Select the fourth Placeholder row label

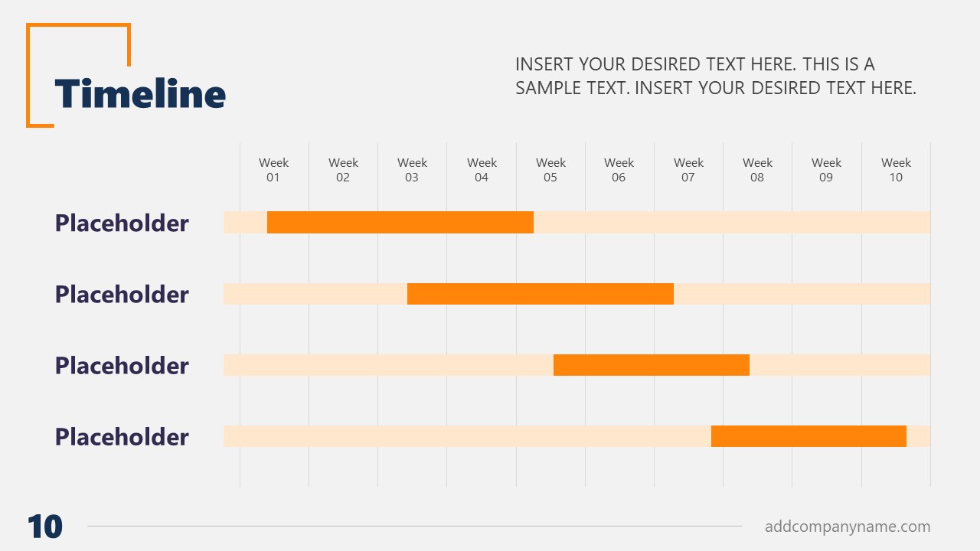coord(122,436)
